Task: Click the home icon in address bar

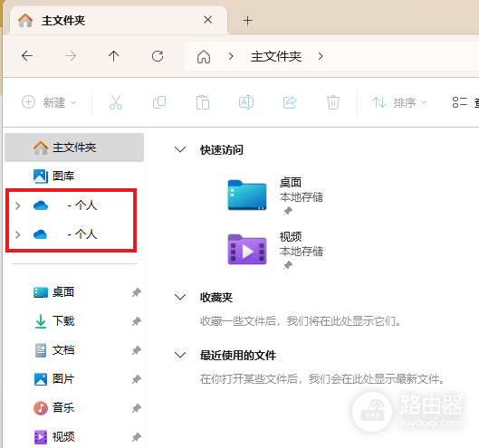Action: pyautogui.click(x=204, y=56)
